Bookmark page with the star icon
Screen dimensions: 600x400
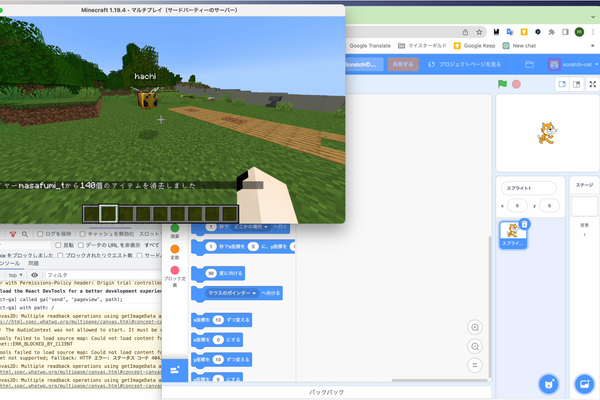coord(479,32)
